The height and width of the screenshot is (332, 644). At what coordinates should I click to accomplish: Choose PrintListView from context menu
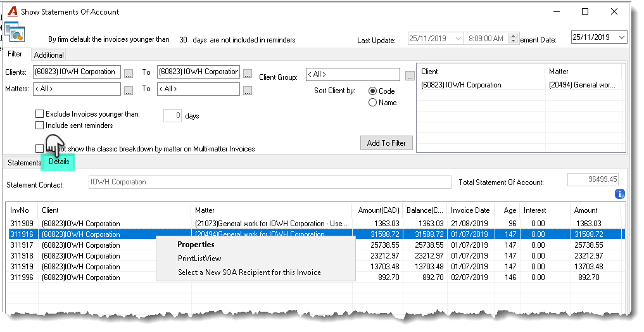point(199,259)
